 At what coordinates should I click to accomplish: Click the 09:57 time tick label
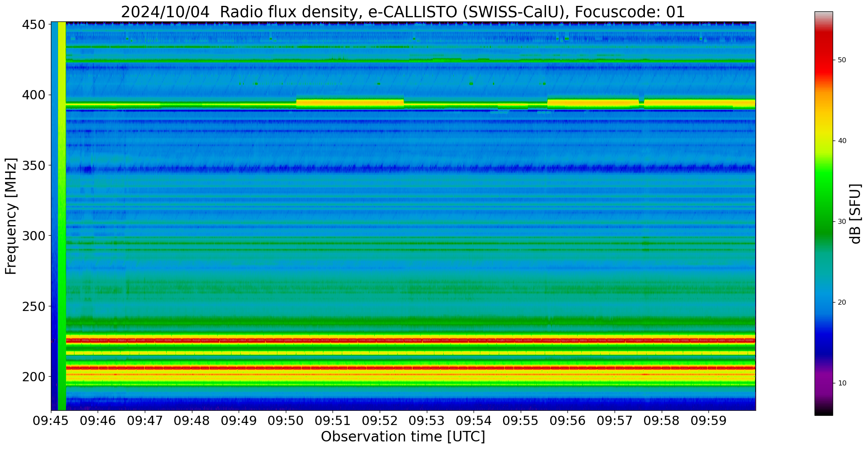(615, 421)
